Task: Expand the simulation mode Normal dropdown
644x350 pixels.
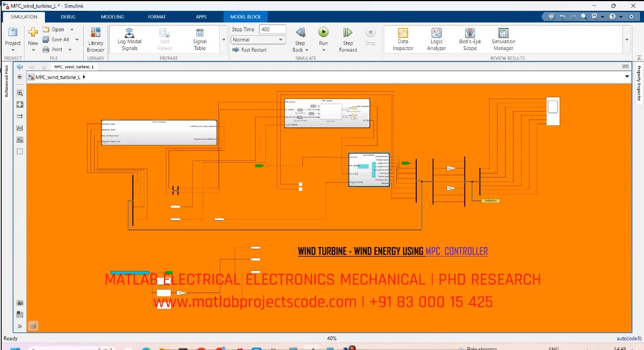Action: pos(259,40)
